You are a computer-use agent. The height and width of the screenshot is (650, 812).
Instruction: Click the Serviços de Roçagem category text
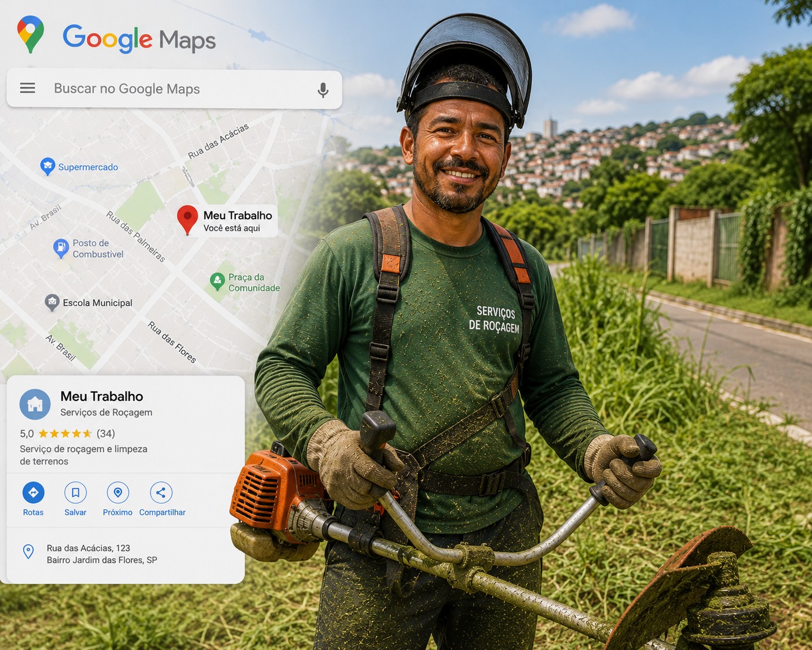coord(107,412)
